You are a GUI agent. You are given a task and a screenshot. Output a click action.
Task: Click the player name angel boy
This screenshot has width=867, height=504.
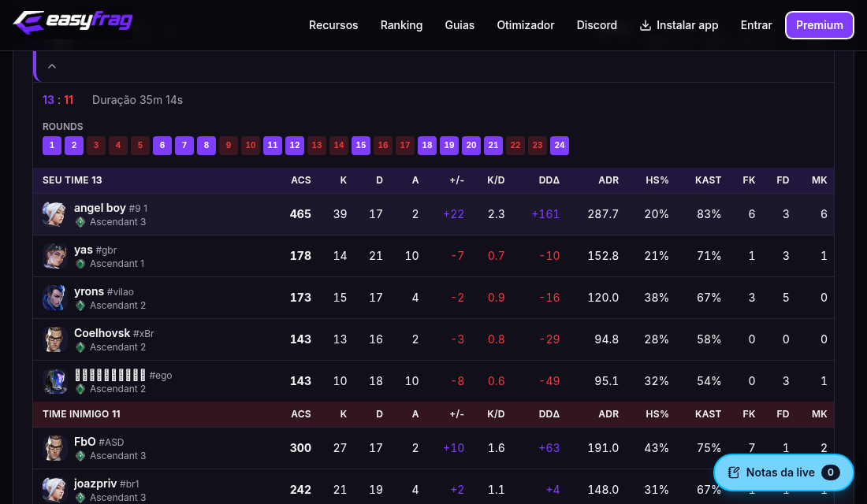pyautogui.click(x=100, y=209)
